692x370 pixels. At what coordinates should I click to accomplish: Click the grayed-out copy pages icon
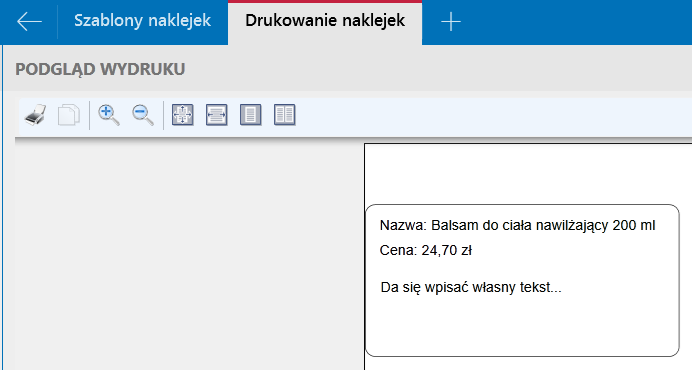tap(69, 115)
